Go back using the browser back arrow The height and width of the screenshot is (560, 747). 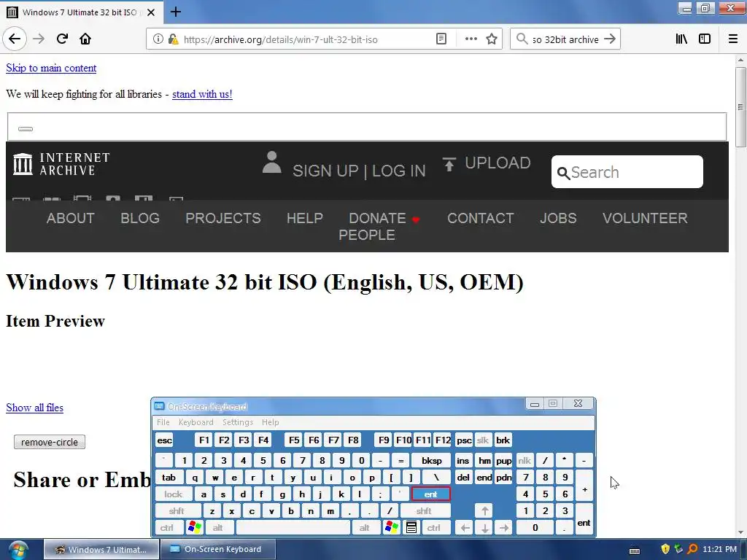(15, 39)
